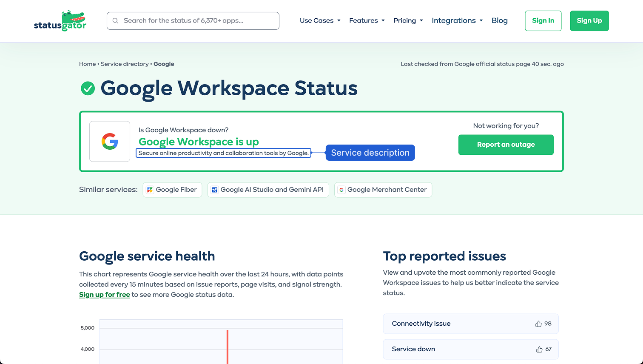Click the Google breadcrumb item
This screenshot has width=643, height=364.
tap(164, 64)
